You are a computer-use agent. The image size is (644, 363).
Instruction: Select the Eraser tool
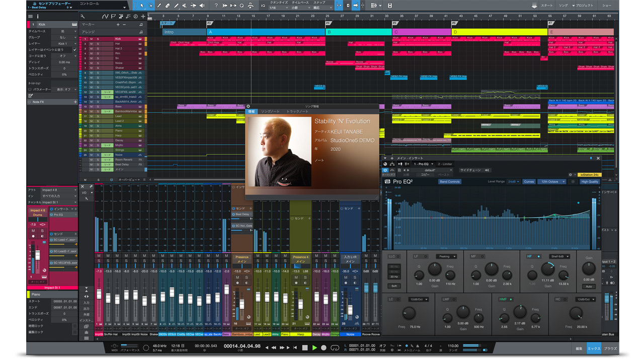click(x=168, y=6)
